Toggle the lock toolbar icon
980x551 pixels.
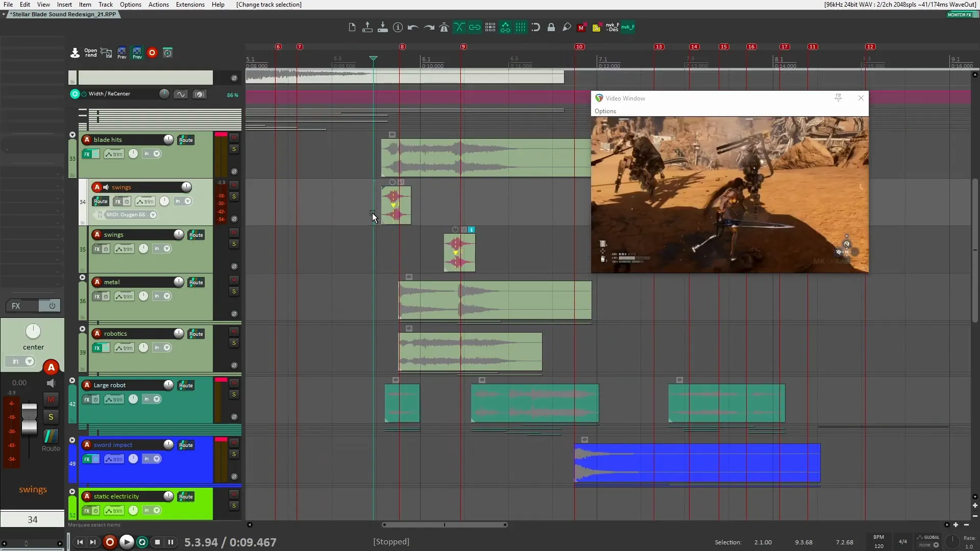(x=551, y=28)
